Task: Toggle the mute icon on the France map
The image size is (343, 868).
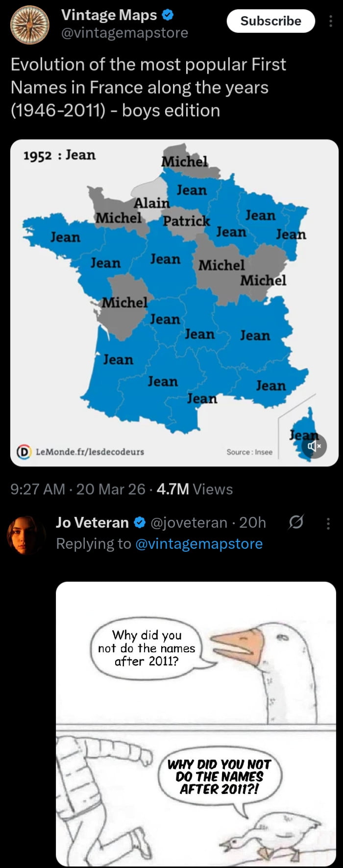Action: (314, 446)
